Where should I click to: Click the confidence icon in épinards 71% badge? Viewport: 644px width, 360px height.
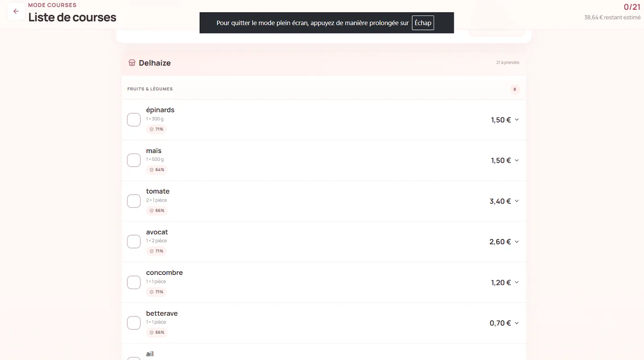click(x=152, y=130)
